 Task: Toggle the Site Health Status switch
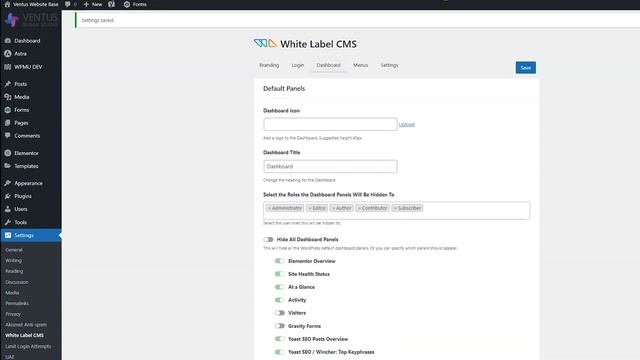(x=280, y=274)
